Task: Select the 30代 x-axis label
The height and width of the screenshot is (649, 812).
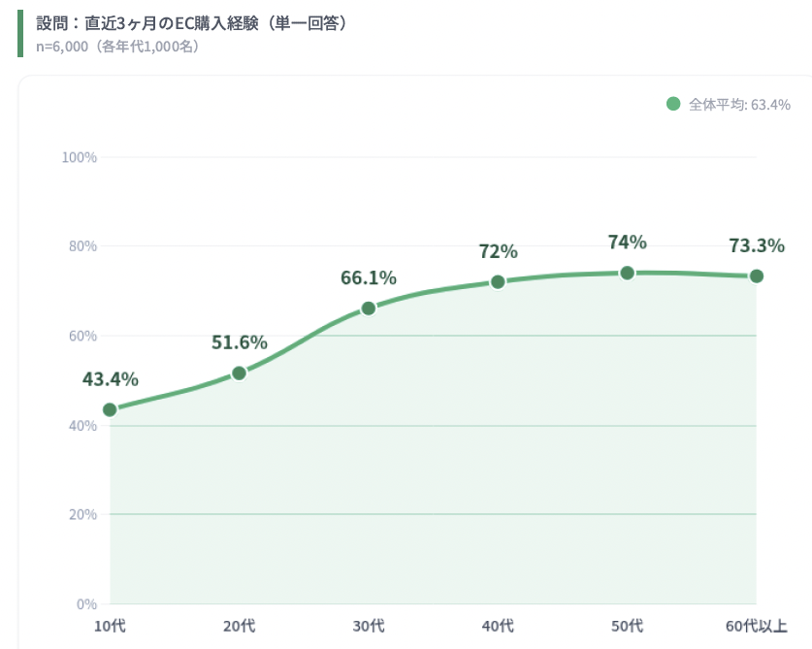Action: [369, 625]
